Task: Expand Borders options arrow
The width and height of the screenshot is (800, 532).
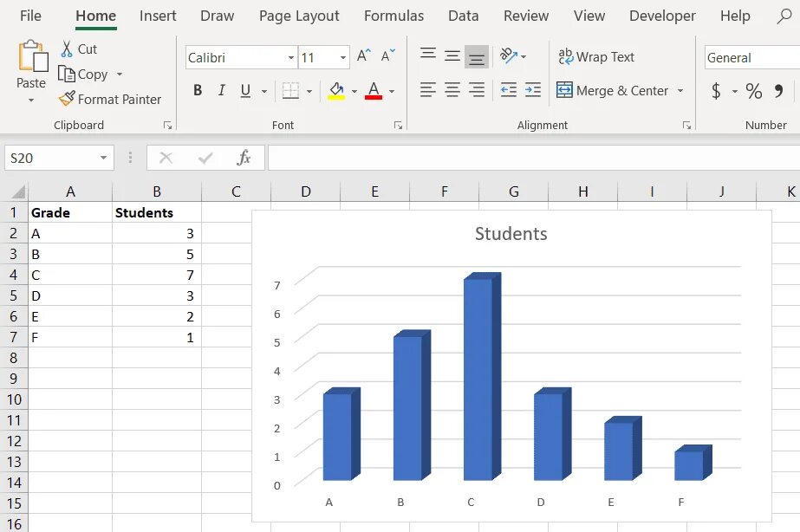Action: click(309, 92)
